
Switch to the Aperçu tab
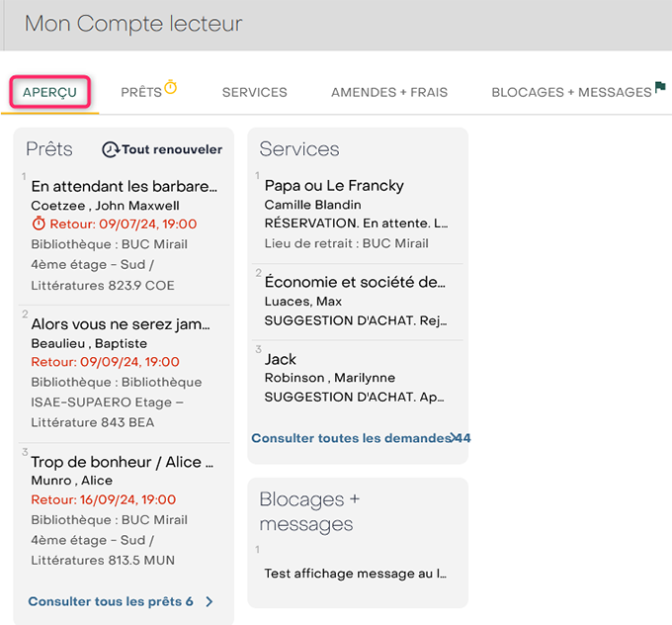point(49,92)
